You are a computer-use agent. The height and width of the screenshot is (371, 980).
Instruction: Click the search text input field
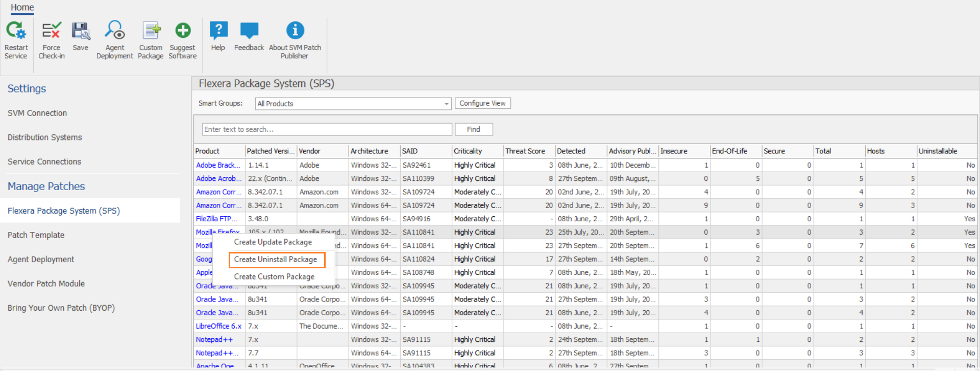pos(327,129)
